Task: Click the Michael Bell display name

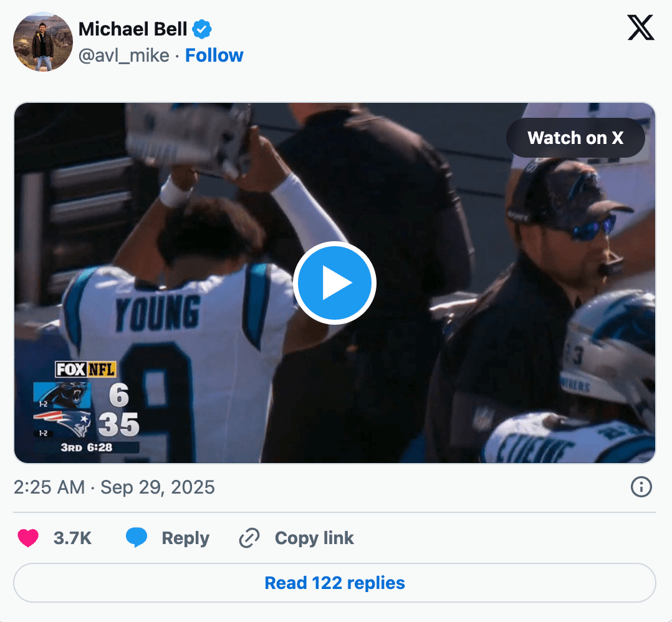Action: click(133, 29)
